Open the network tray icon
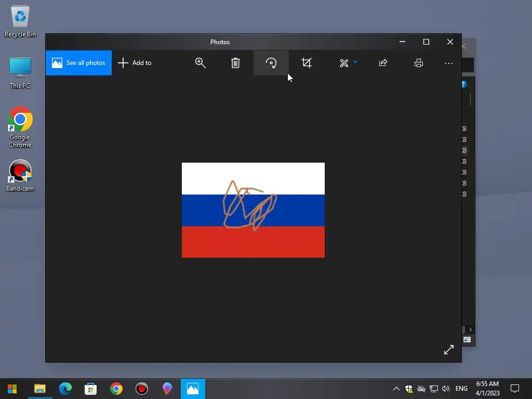Screen dimensions: 532x399 coord(434,389)
